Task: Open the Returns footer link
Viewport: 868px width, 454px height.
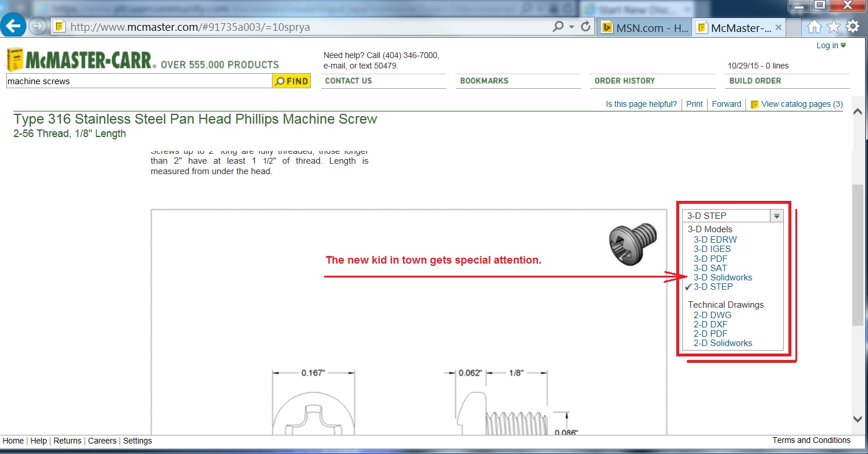Action: [67, 441]
